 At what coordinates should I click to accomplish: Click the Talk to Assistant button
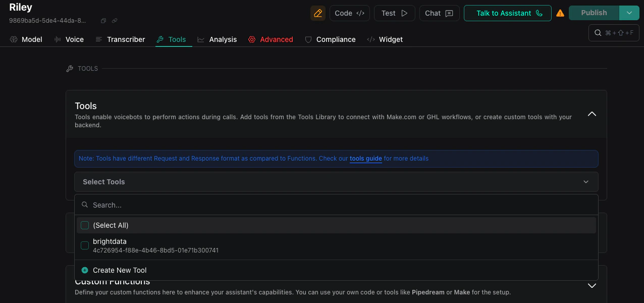click(507, 13)
